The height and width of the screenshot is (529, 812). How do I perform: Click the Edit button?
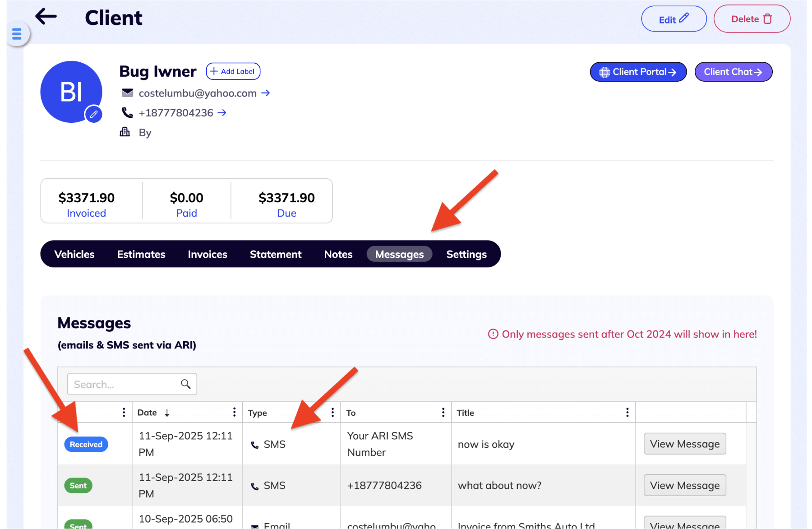tap(674, 19)
